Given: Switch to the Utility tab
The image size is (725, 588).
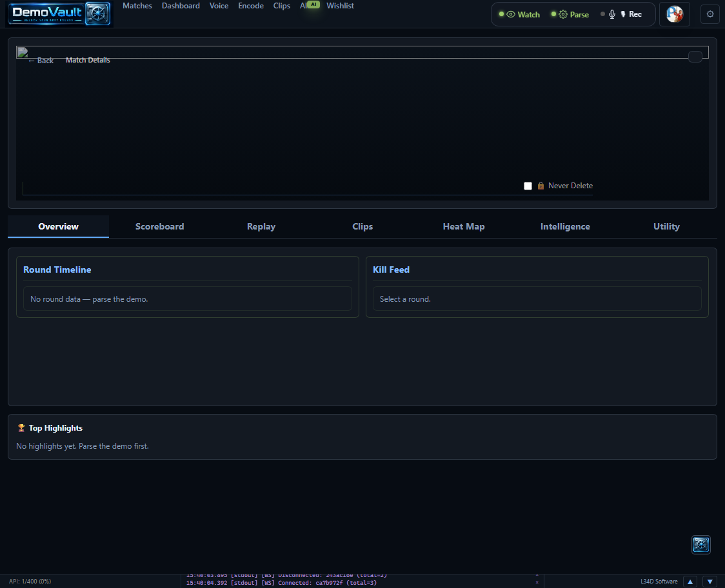Looking at the screenshot, I should click(x=666, y=226).
